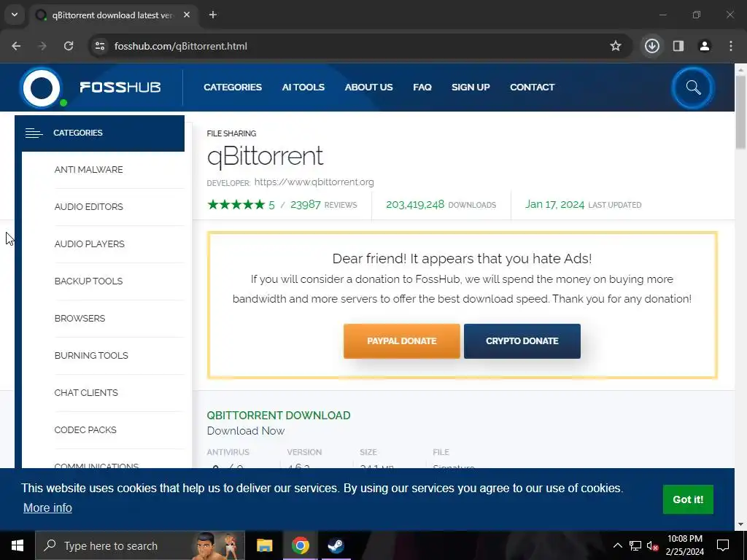Go back with the browser back arrow

coord(16,46)
